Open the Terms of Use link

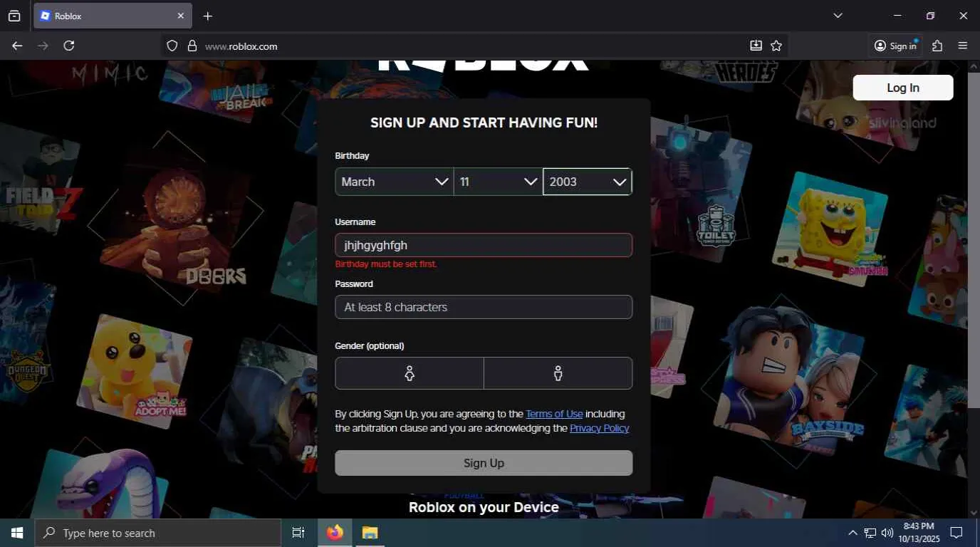554,414
